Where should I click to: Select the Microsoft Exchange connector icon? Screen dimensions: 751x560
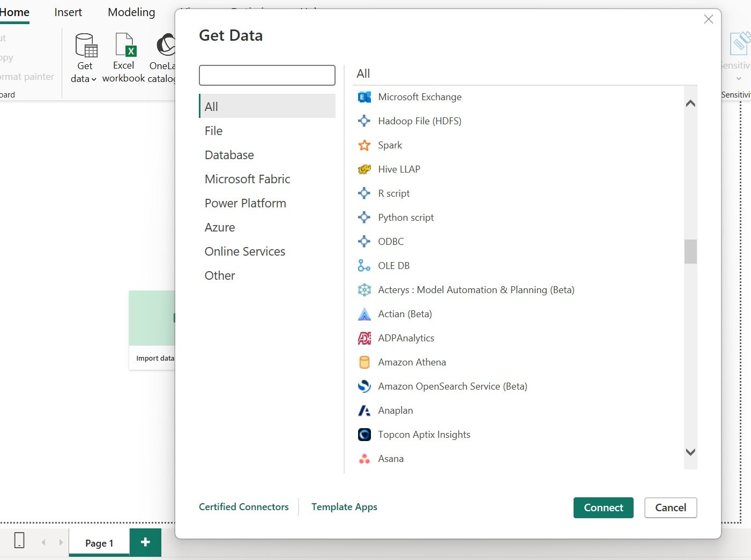(x=364, y=97)
